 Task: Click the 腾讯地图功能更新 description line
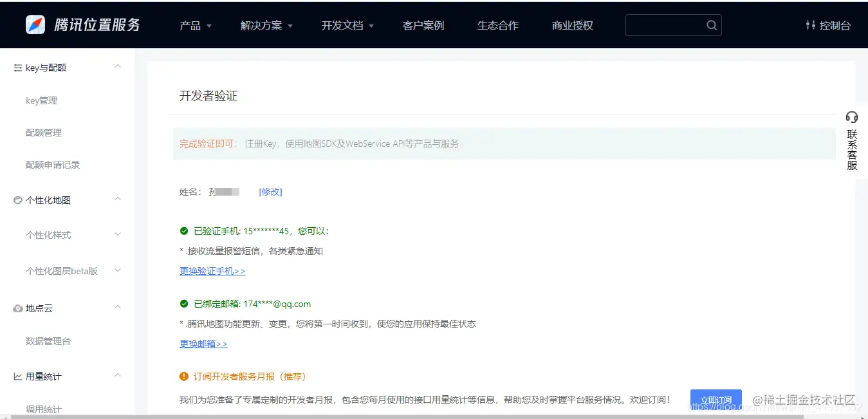328,324
